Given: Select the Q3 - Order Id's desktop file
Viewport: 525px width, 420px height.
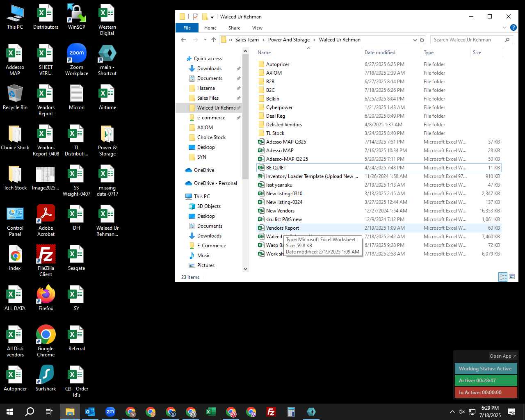Looking at the screenshot, I should (77, 381).
